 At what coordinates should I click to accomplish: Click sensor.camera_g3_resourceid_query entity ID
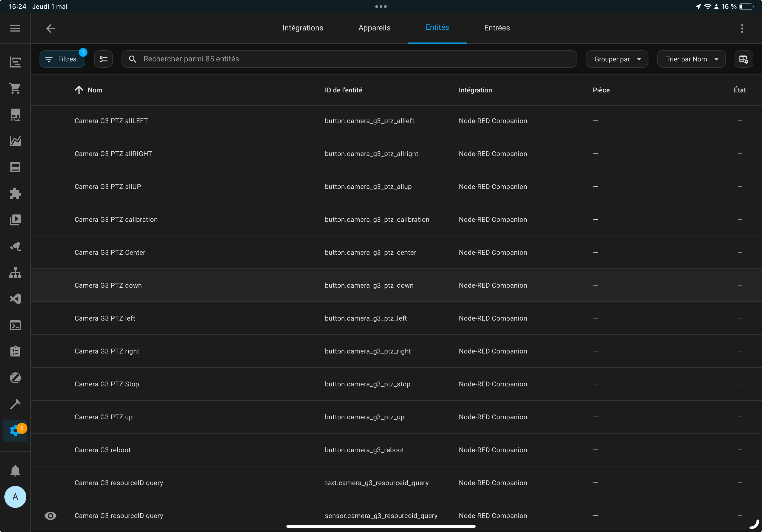(381, 515)
